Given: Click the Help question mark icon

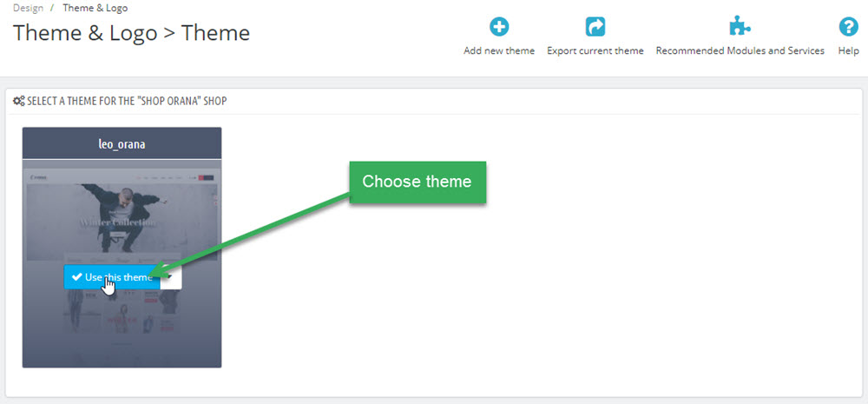Looking at the screenshot, I should click(x=848, y=27).
